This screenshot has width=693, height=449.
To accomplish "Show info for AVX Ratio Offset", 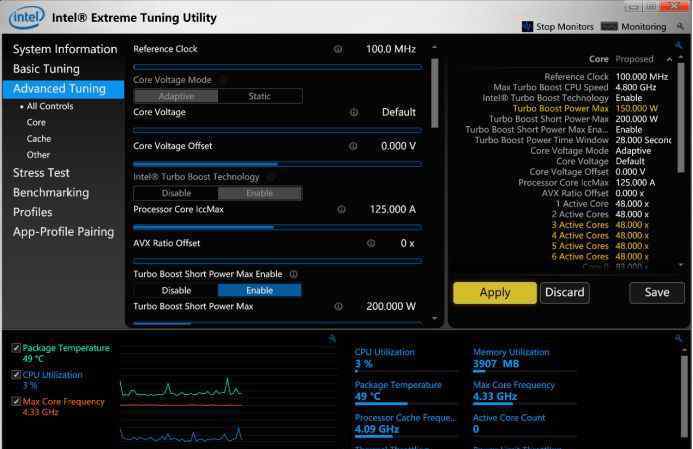I will [x=371, y=243].
